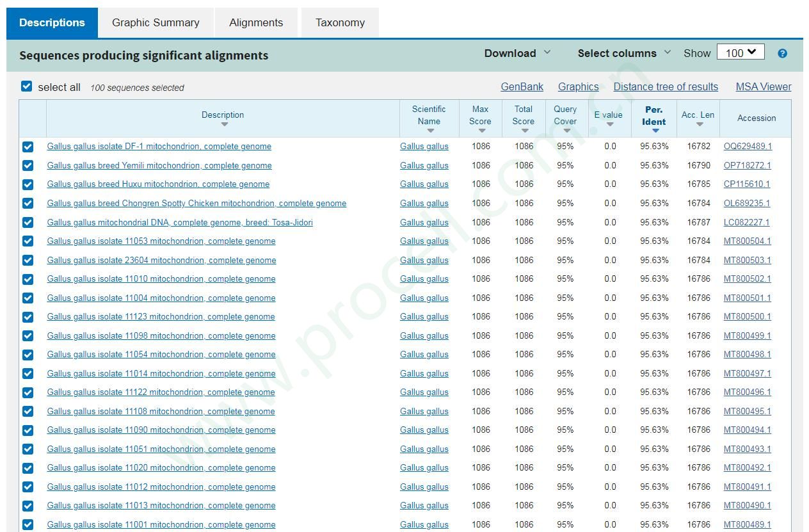Open the isolate 11012 description link
Image resolution: width=809 pixels, height=532 pixels.
click(x=161, y=487)
